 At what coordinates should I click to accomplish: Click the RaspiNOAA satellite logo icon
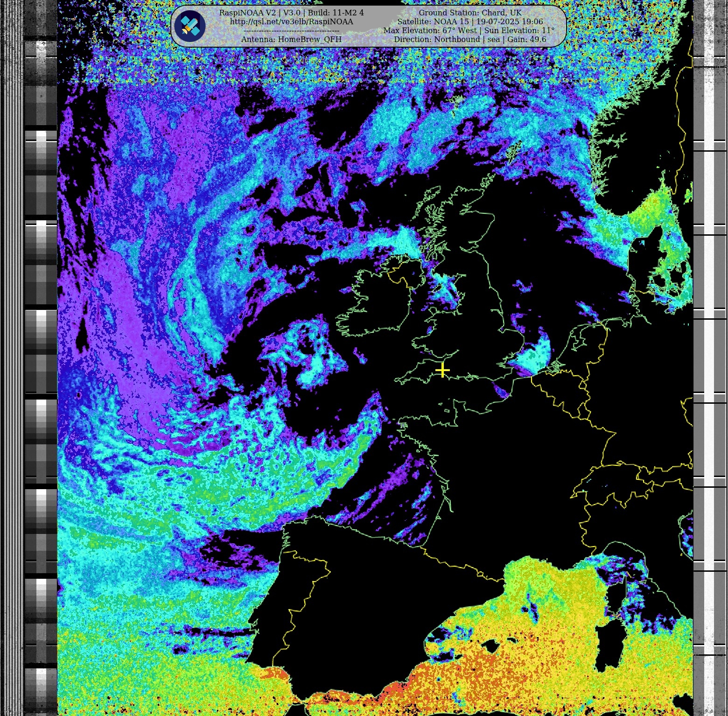pos(190,26)
